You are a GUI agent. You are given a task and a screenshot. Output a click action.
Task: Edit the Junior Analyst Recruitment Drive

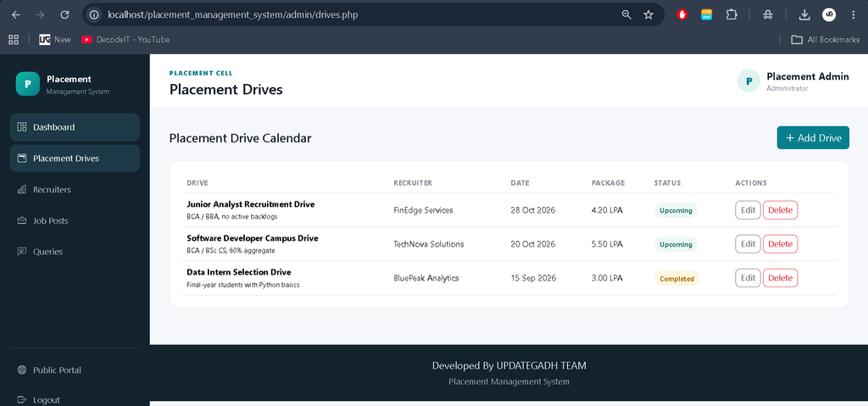tap(748, 210)
